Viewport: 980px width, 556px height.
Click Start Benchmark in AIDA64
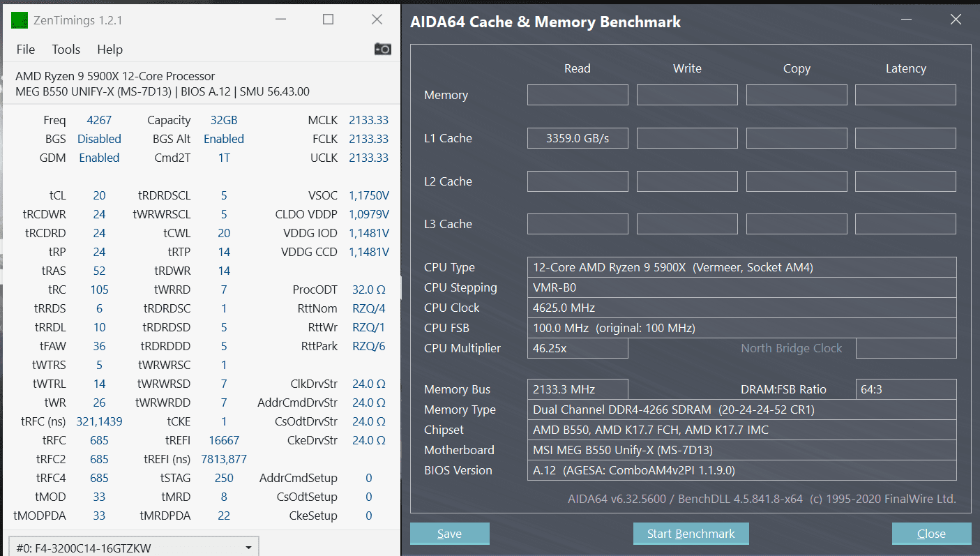[691, 534]
